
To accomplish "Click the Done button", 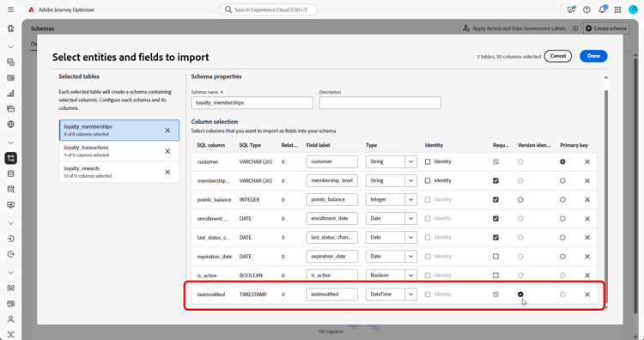I will click(x=593, y=56).
